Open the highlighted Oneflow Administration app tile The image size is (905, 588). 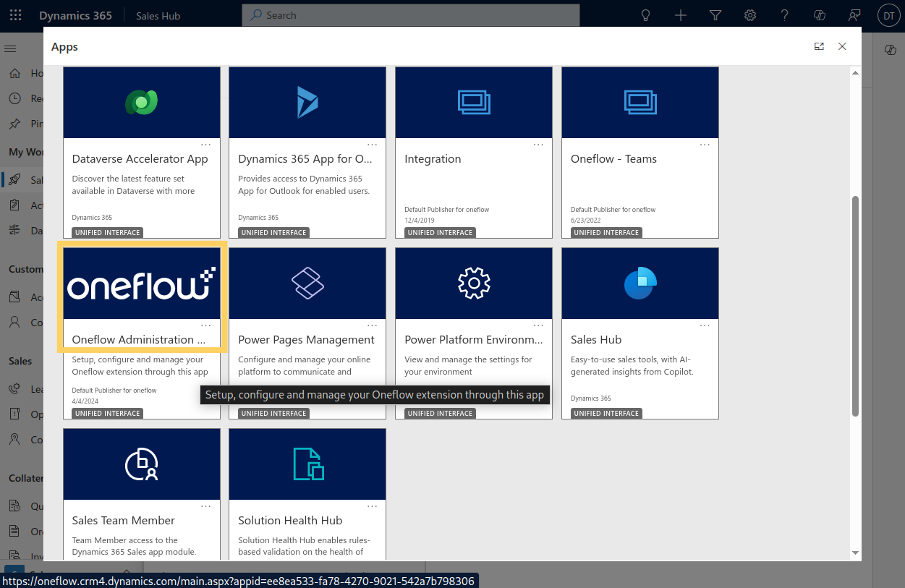coord(141,297)
